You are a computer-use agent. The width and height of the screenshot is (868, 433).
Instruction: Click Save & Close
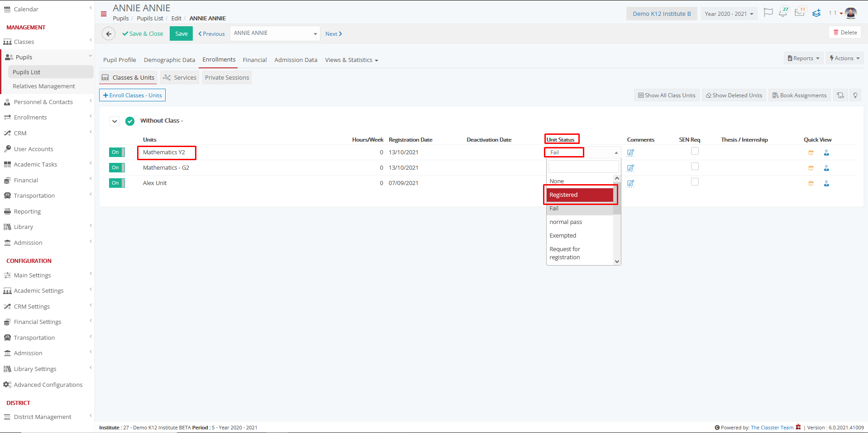pos(143,34)
